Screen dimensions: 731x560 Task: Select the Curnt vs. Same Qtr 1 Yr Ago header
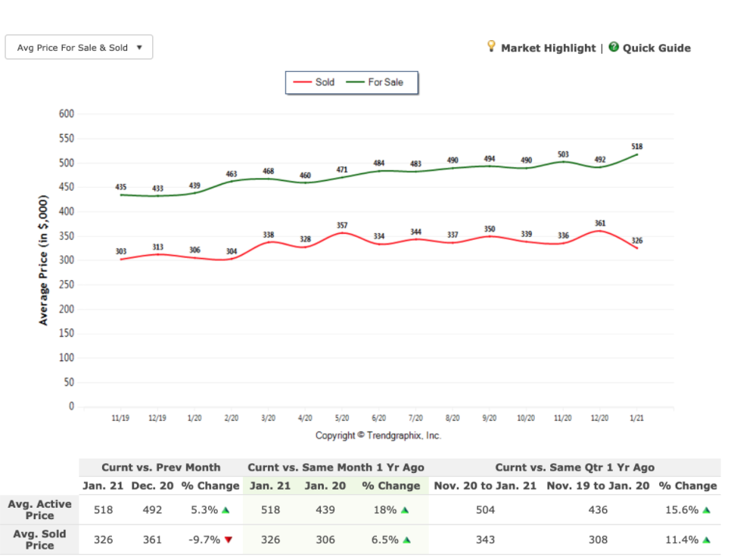tap(574, 468)
